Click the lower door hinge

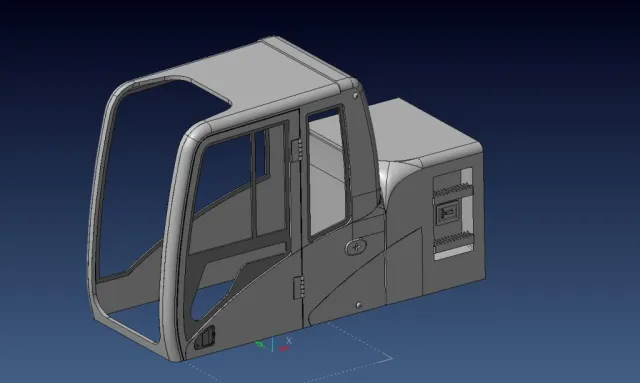(x=299, y=287)
